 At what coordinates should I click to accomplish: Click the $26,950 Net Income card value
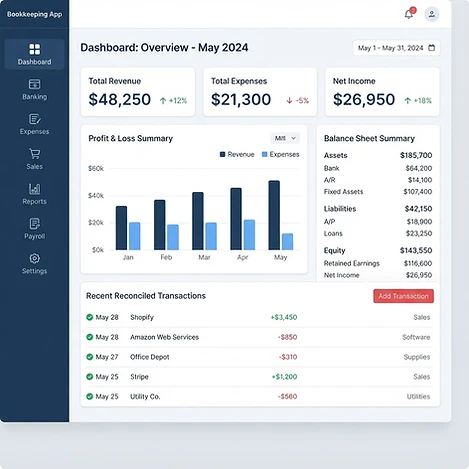tap(364, 100)
